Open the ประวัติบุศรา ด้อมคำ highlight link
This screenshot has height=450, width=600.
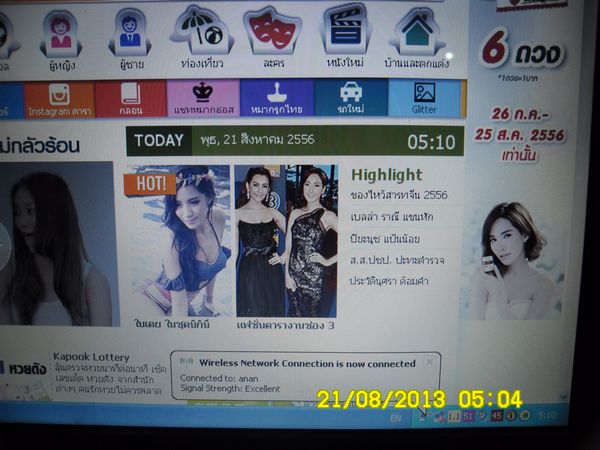[x=389, y=281]
